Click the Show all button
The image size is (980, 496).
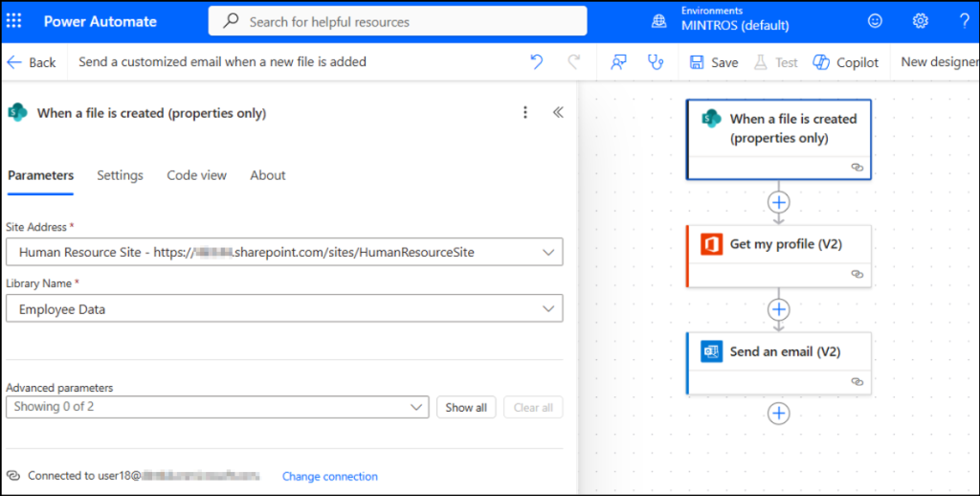(466, 407)
